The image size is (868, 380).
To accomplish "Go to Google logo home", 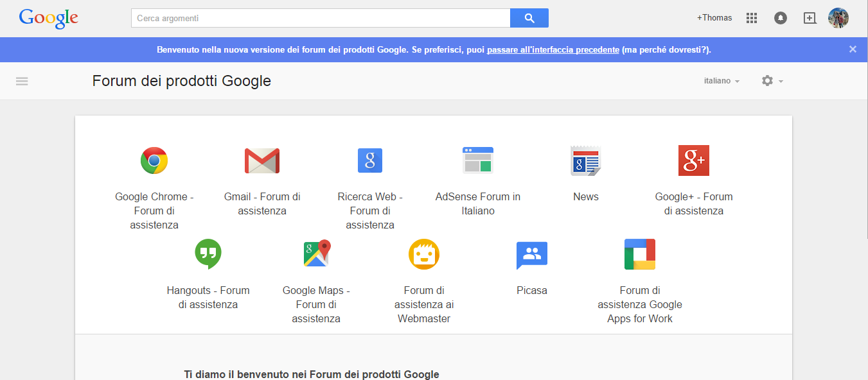I will click(49, 19).
